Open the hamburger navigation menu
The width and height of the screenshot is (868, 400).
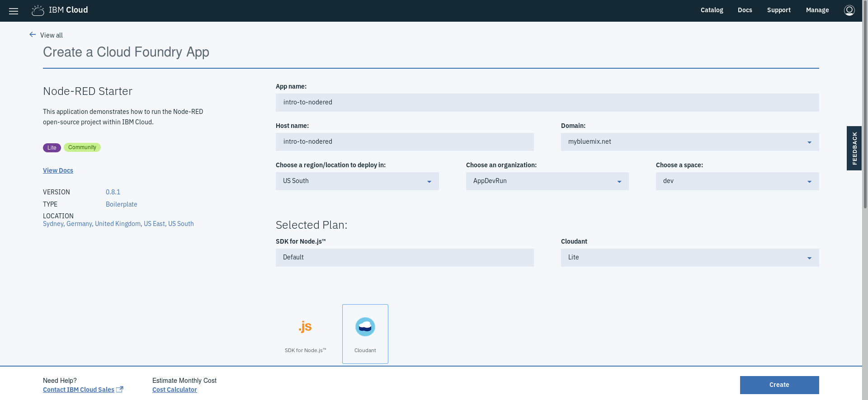14,11
